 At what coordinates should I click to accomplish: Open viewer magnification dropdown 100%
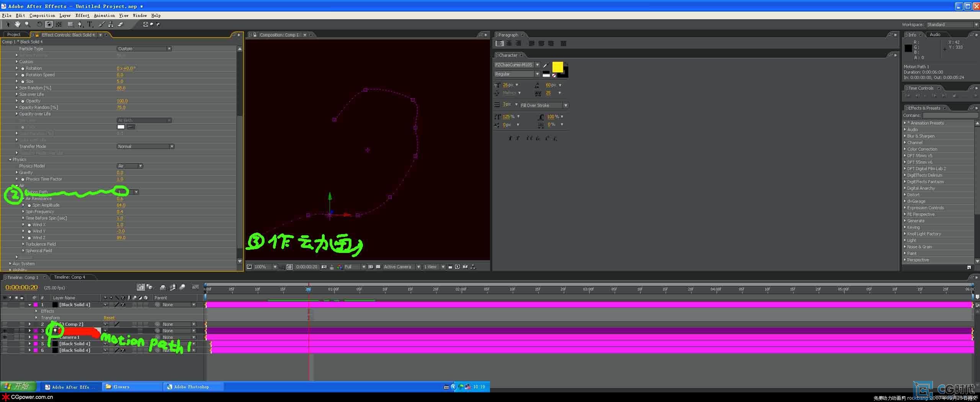pyautogui.click(x=265, y=267)
